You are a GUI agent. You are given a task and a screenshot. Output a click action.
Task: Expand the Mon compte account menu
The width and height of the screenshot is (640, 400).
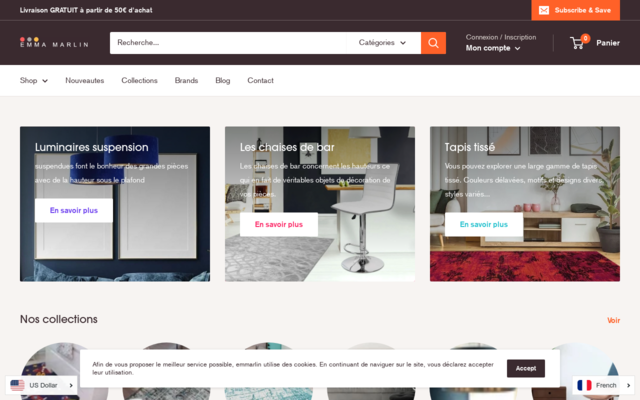[x=493, y=48]
